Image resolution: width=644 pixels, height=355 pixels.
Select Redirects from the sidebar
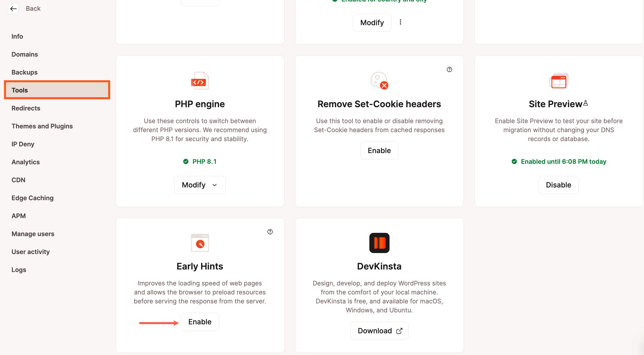coord(26,108)
